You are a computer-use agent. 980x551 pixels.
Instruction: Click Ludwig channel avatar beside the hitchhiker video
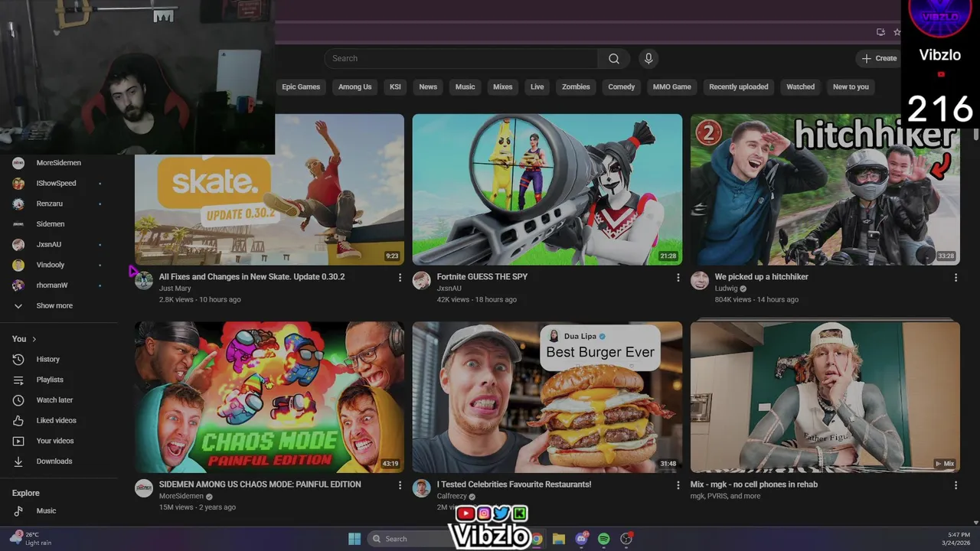click(x=700, y=281)
